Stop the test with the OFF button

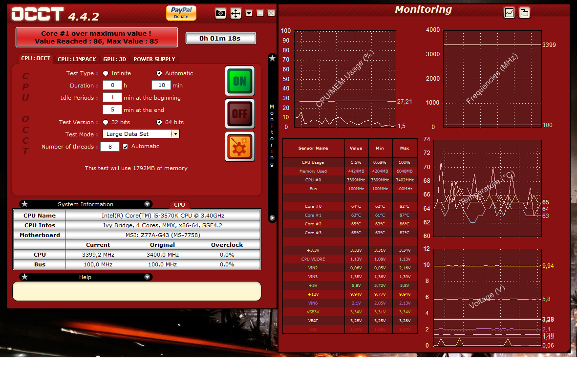(240, 114)
